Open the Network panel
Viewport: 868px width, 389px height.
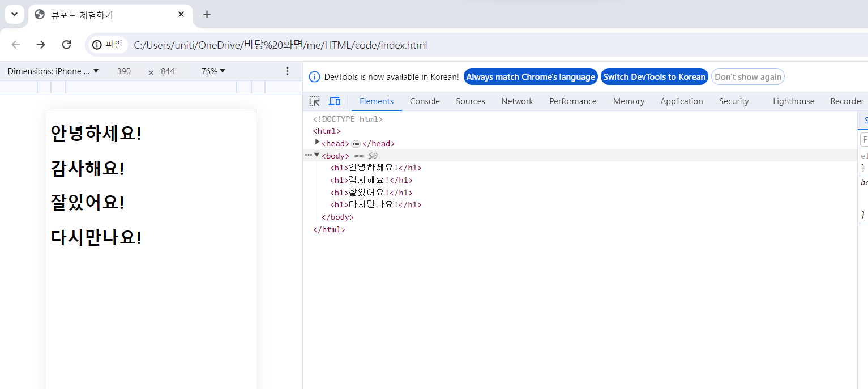click(x=517, y=101)
